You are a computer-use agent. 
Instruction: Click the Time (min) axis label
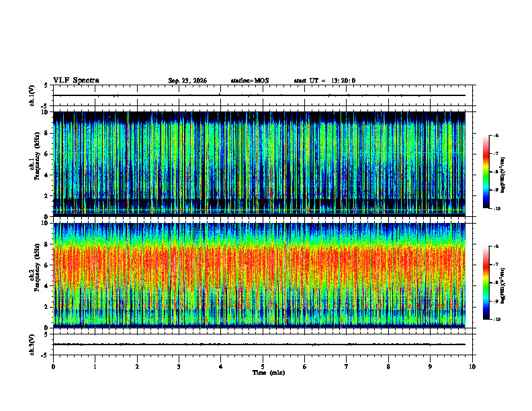click(269, 373)
